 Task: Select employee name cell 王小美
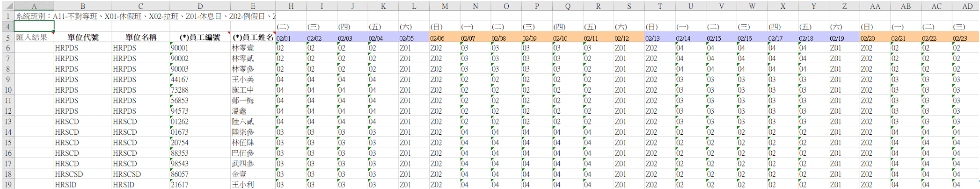pyautogui.click(x=253, y=80)
